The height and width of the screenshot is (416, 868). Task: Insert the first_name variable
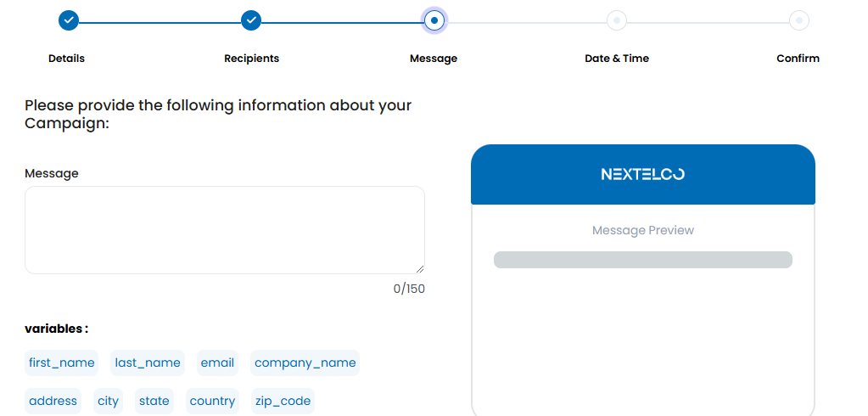pos(61,363)
